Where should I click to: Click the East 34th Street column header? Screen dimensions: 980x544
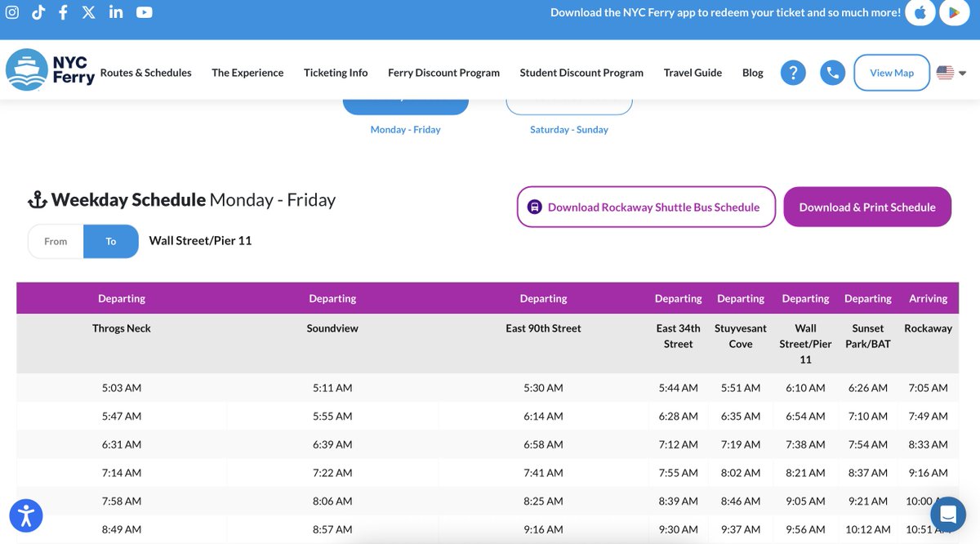[x=678, y=336]
